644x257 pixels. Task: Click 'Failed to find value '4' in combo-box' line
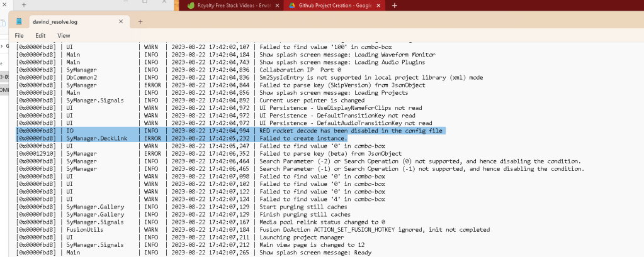pyautogui.click(x=322, y=199)
